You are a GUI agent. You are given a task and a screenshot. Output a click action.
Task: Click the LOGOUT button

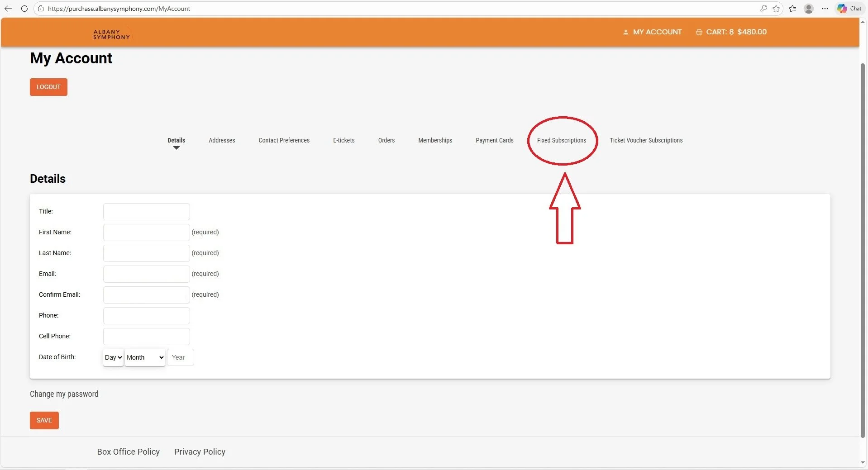coord(48,87)
